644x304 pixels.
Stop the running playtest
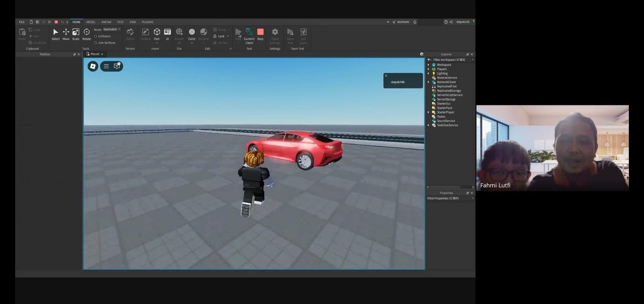pos(260,34)
